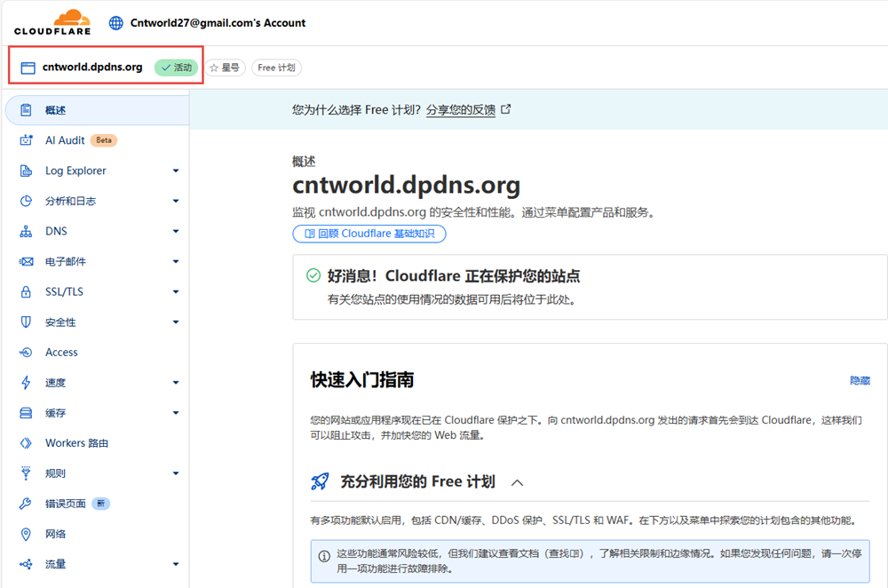Expand the 缓存 dropdown arrow

(x=176, y=413)
